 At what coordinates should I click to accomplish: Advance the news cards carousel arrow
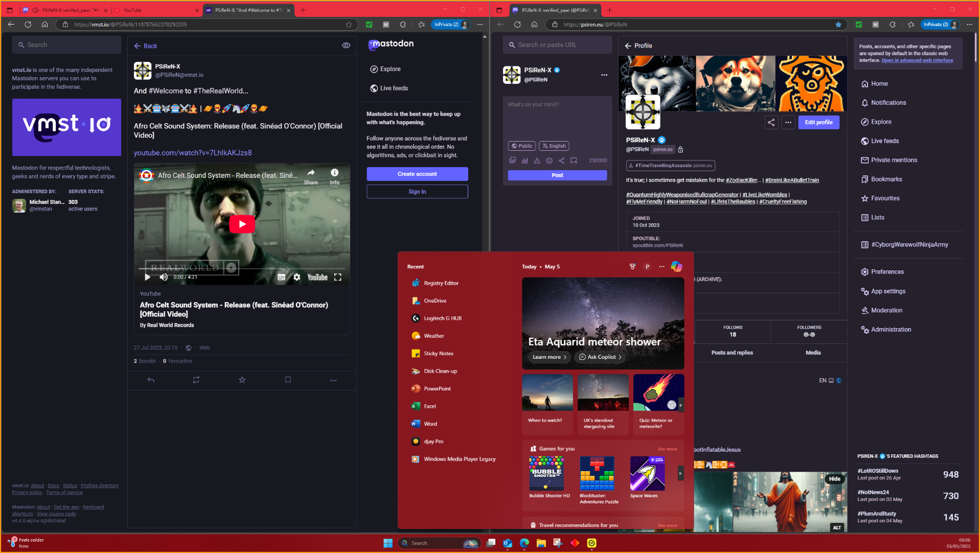tap(680, 405)
